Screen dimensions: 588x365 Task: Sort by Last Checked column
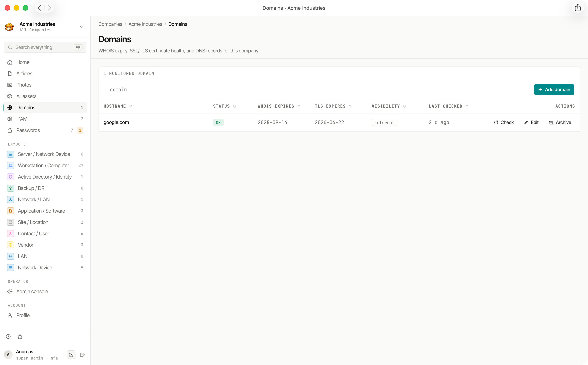pos(449,106)
